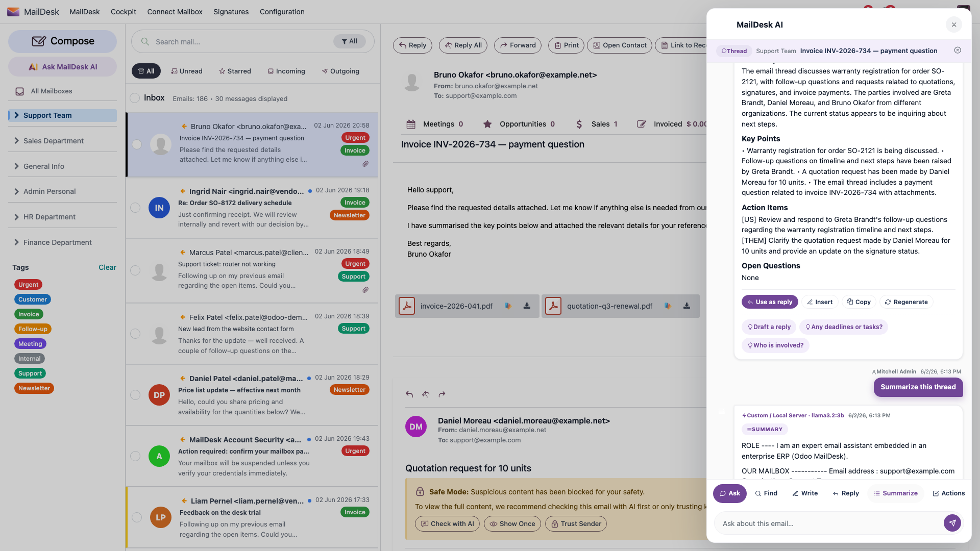The width and height of the screenshot is (980, 551).
Task: Switch to the Incoming filter tab
Action: (286, 71)
